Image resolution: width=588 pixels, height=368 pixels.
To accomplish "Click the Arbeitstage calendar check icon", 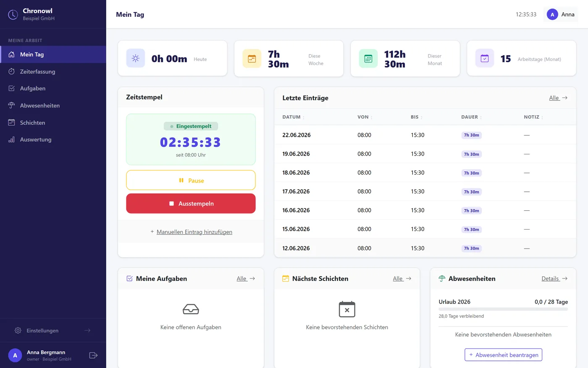I will tap(485, 58).
